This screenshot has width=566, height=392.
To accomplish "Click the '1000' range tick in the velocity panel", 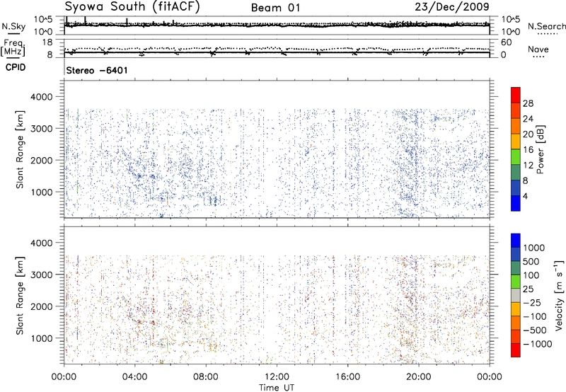I will [x=42, y=338].
